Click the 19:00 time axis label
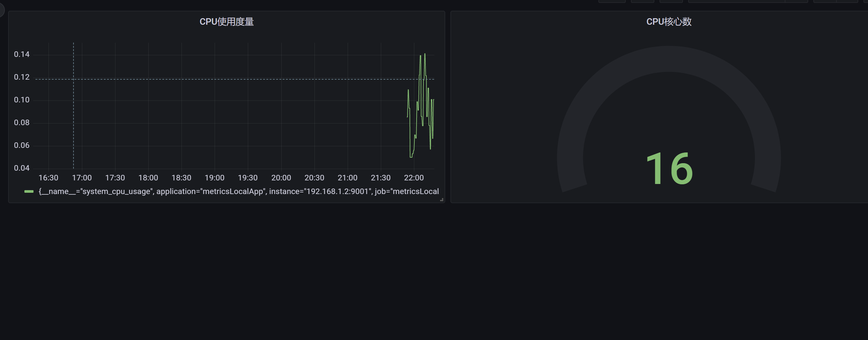Screen dimensions: 868x340 [x=215, y=178]
